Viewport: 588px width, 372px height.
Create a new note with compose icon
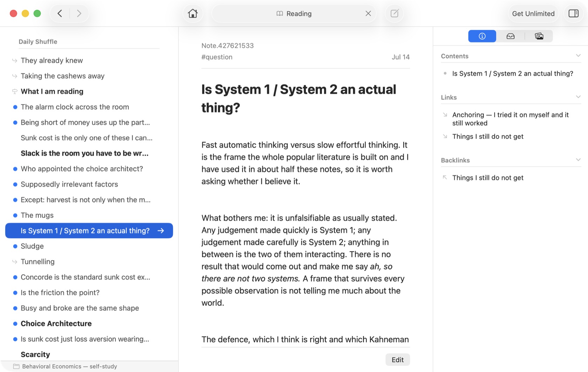394,14
